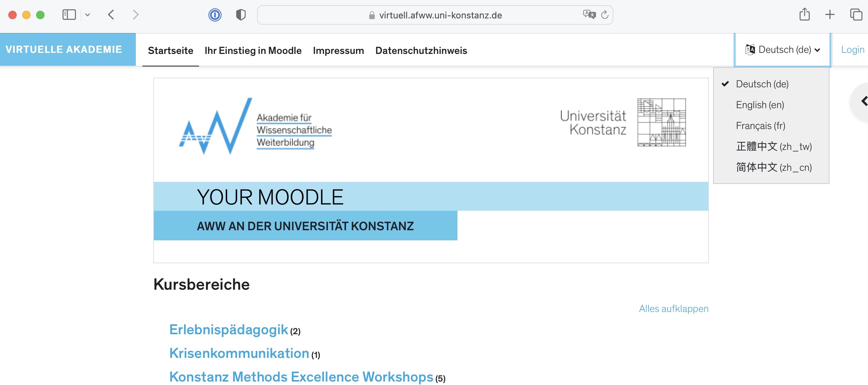Viewport: 868px width, 385px height.
Task: Click the Universität Konstanz logo
Action: click(623, 122)
